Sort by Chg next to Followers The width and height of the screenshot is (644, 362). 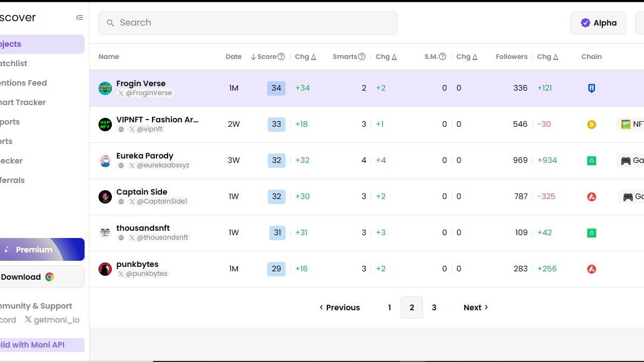548,57
